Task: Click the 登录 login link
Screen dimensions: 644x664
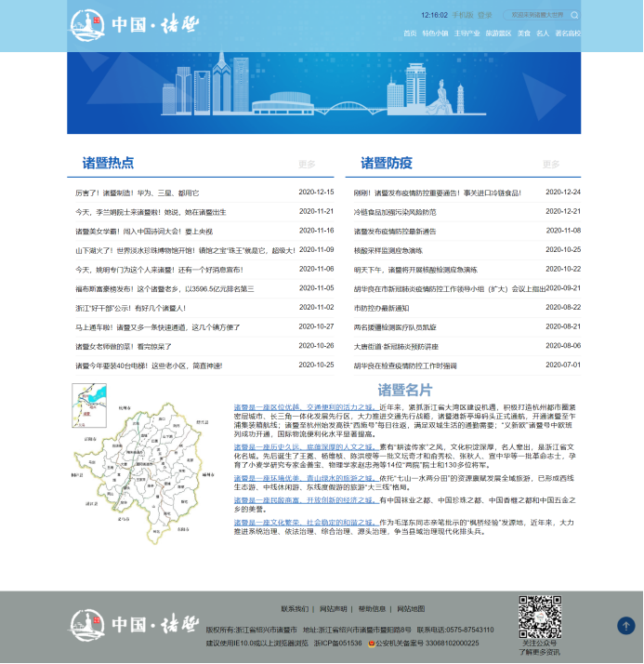Action: [x=485, y=15]
